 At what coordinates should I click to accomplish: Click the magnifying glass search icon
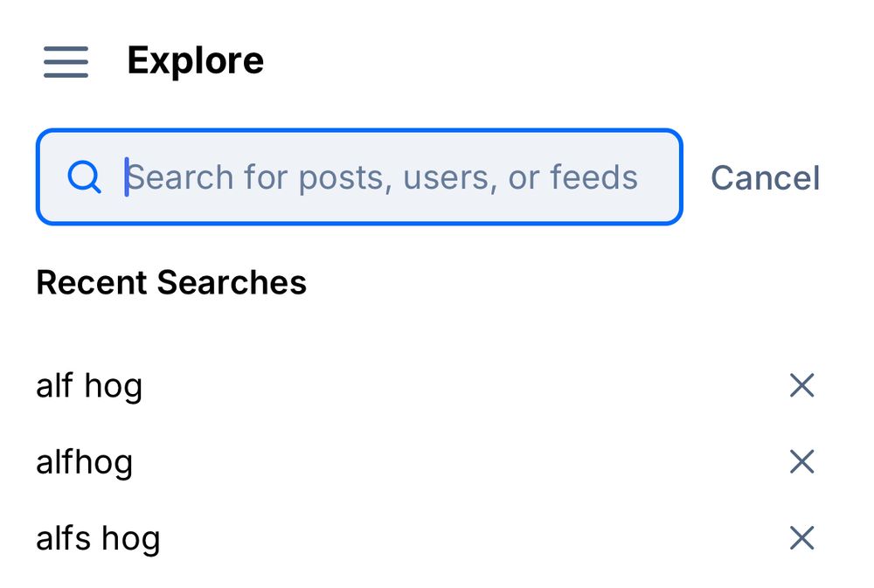[84, 176]
